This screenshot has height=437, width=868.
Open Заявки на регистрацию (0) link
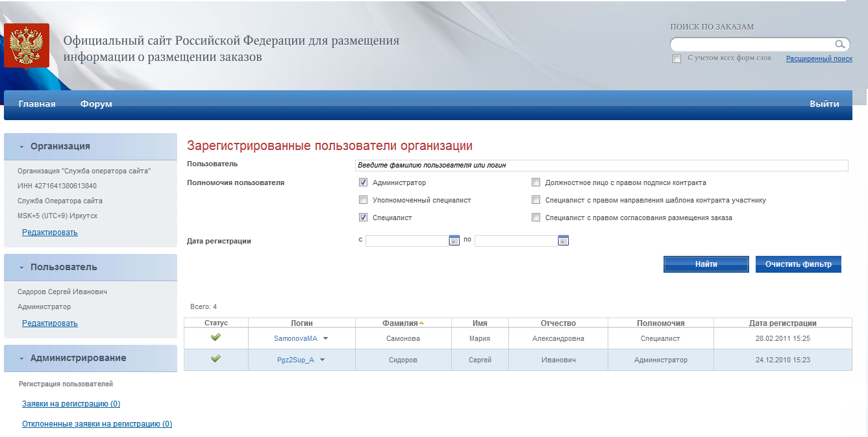[x=71, y=404]
